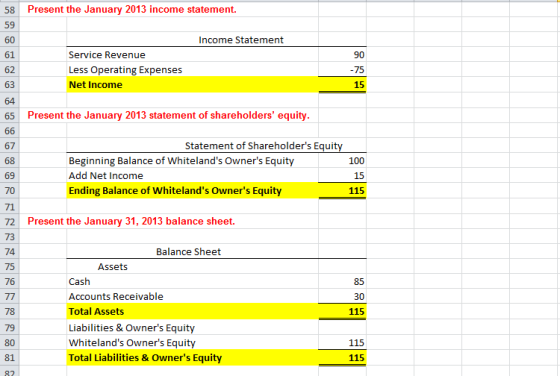
Task: Select row header 67
Action: pos(10,146)
